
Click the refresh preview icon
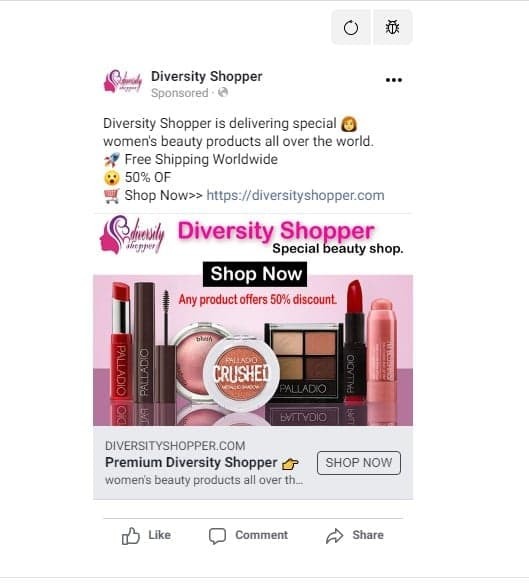click(351, 28)
